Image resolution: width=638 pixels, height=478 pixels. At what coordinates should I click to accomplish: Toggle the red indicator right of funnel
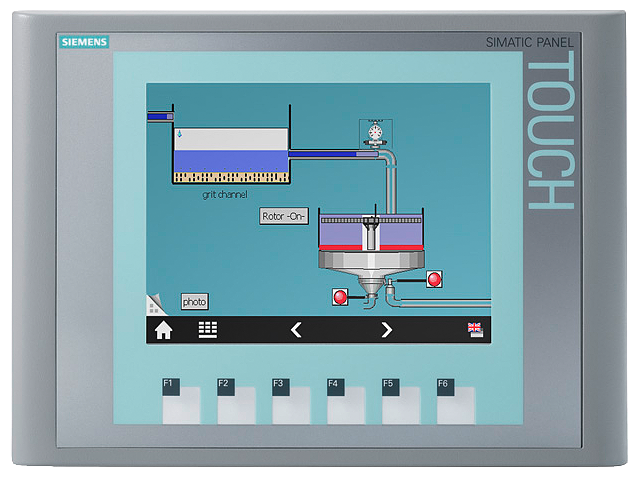[434, 279]
